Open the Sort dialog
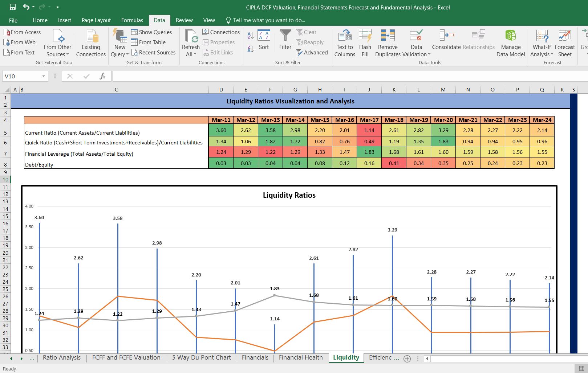The image size is (588, 373). tap(264, 40)
